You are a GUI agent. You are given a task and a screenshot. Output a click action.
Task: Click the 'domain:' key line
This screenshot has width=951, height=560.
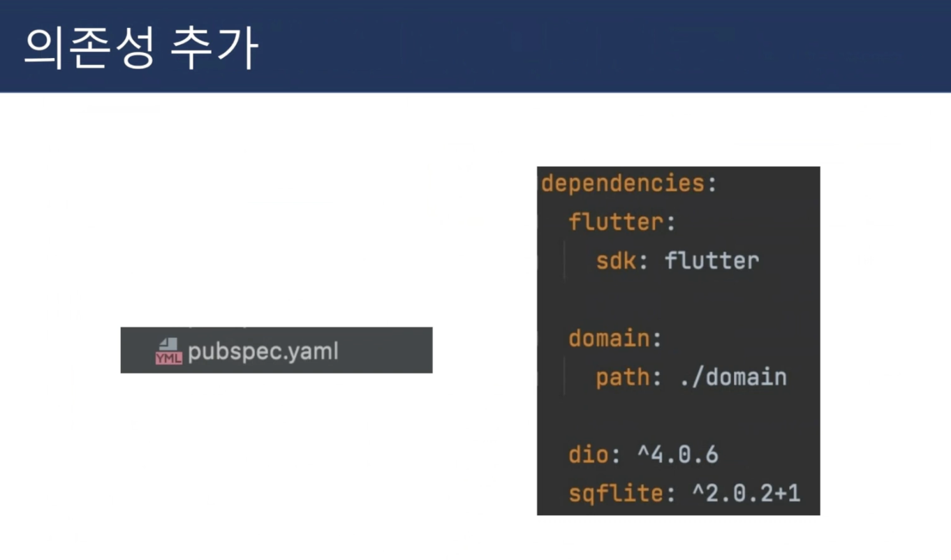click(x=615, y=339)
